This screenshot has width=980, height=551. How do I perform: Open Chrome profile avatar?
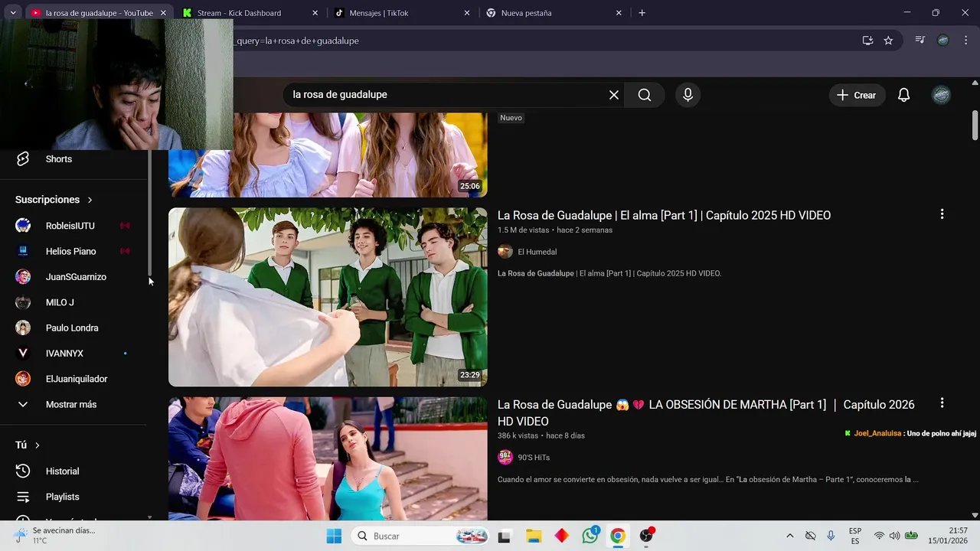(943, 40)
